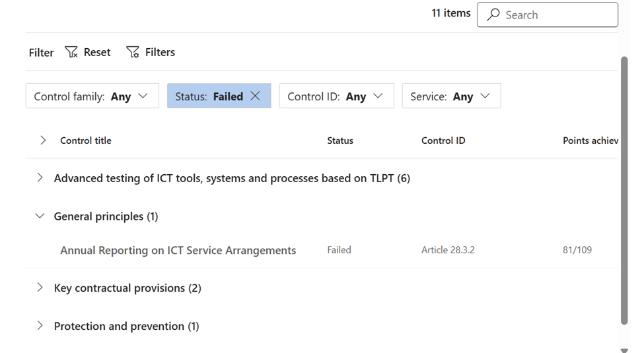The image size is (644, 353).
Task: Open Annual Reporting on ICT Service Arrangements
Action: [178, 251]
